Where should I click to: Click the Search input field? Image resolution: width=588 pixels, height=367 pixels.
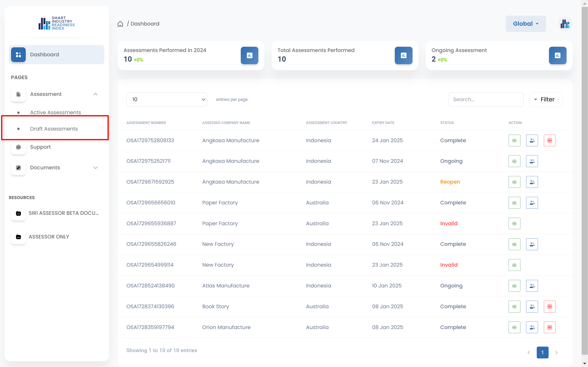click(x=486, y=100)
